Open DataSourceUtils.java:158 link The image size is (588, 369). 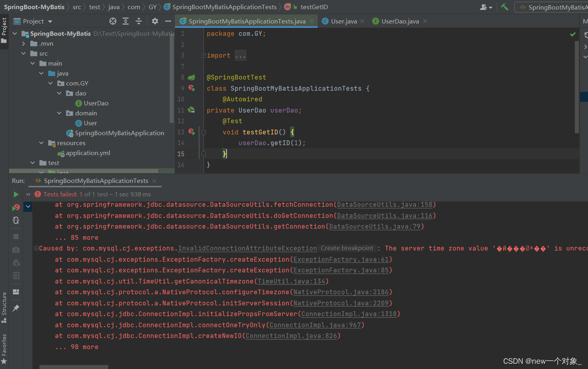click(x=384, y=205)
